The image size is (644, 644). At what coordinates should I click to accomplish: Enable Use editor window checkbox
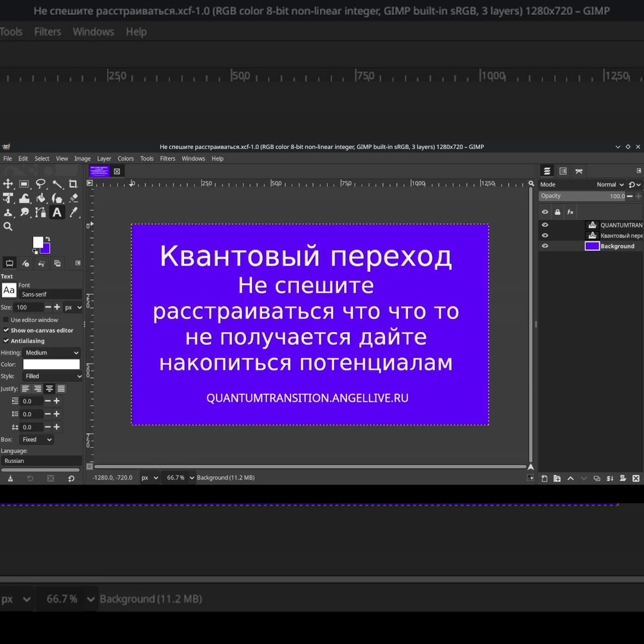click(6, 320)
